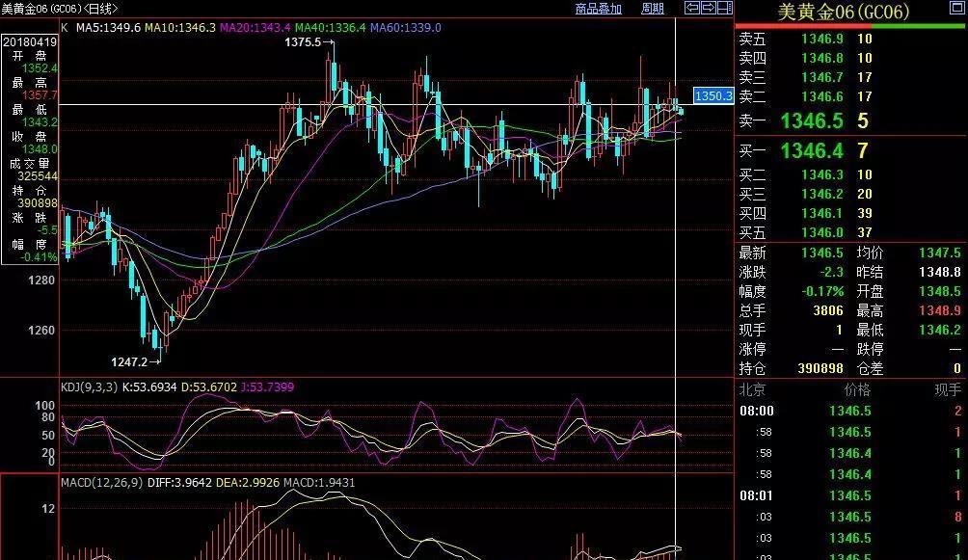Select the 买一 1346.4 bid row

(x=850, y=150)
